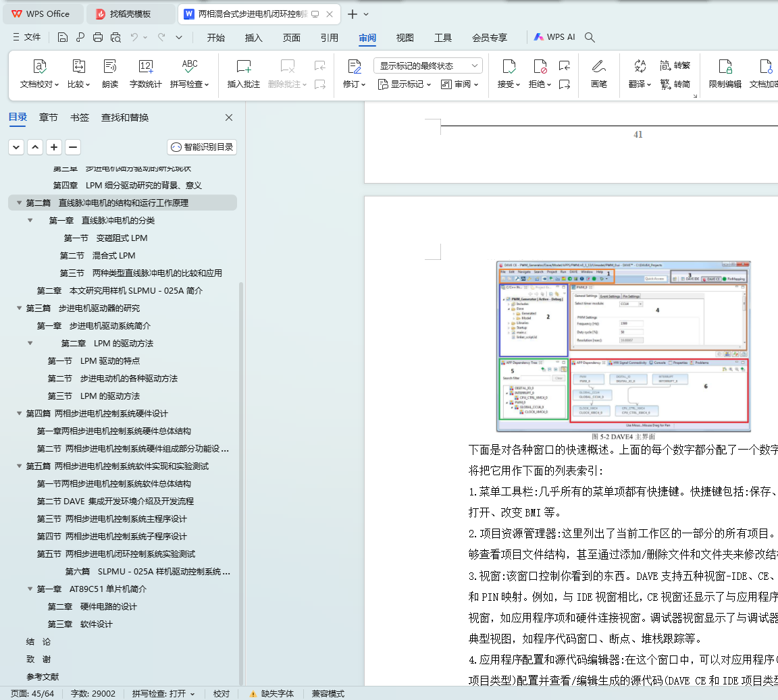
Task: Open 字数统计 word count
Action: point(145,74)
